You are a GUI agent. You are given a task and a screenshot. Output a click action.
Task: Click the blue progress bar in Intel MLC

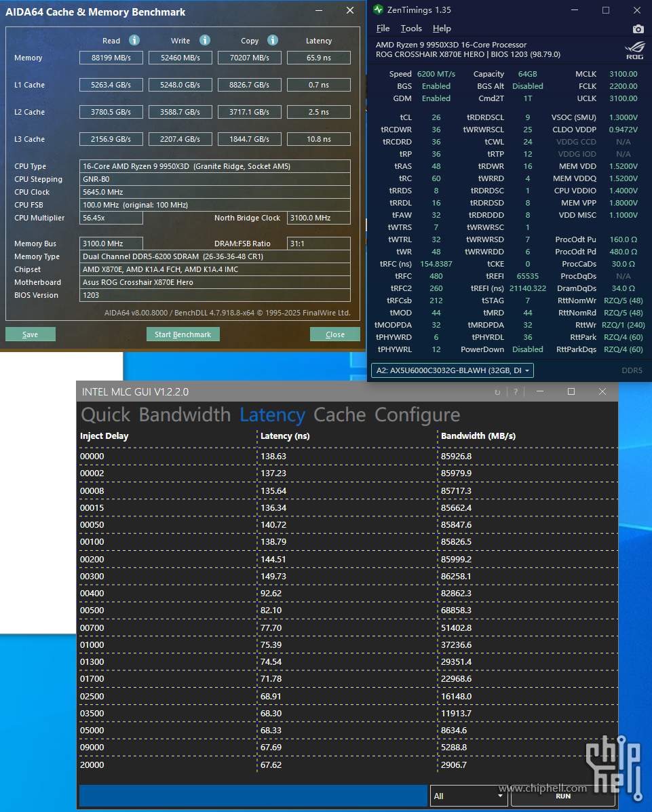(252, 796)
